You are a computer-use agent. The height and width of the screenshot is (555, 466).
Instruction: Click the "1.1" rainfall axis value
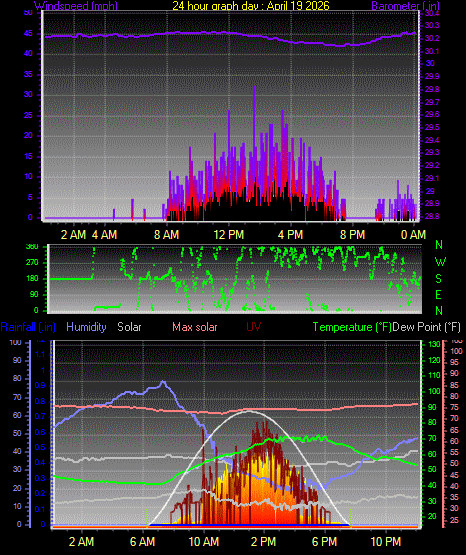pos(40,354)
